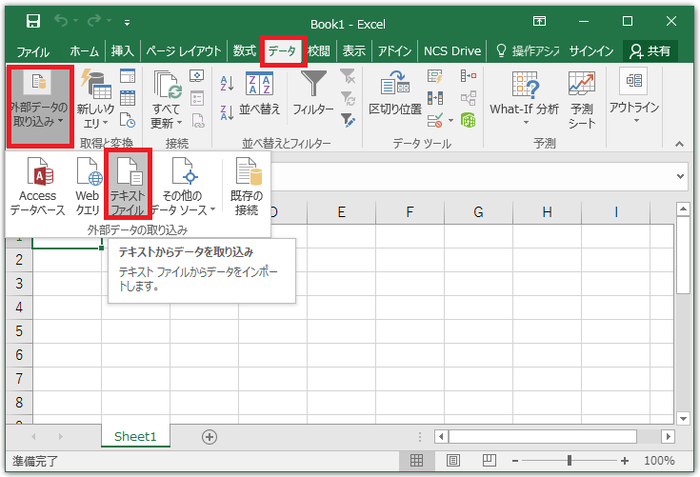
Task: Open the アドイン tab
Action: (x=395, y=51)
